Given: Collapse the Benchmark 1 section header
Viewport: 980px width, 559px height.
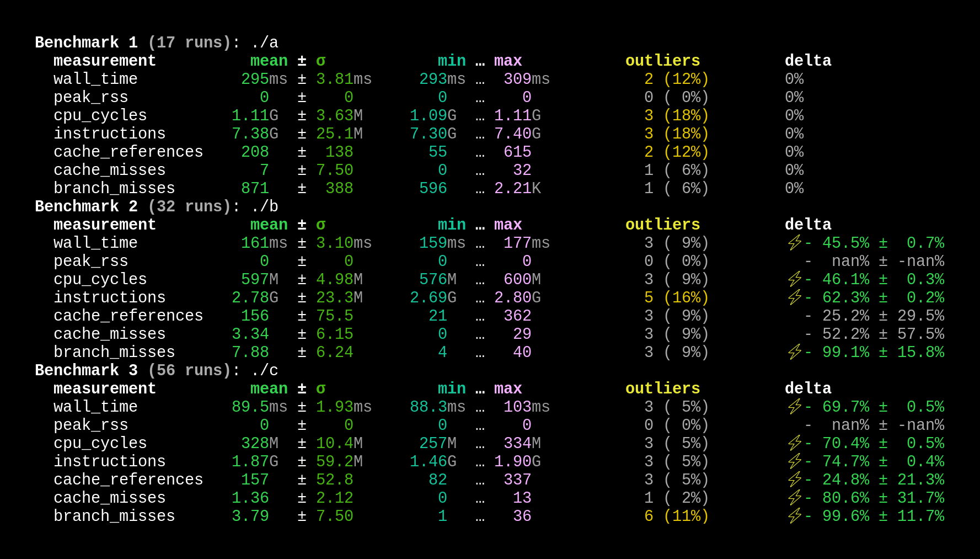Looking at the screenshot, I should pyautogui.click(x=85, y=42).
